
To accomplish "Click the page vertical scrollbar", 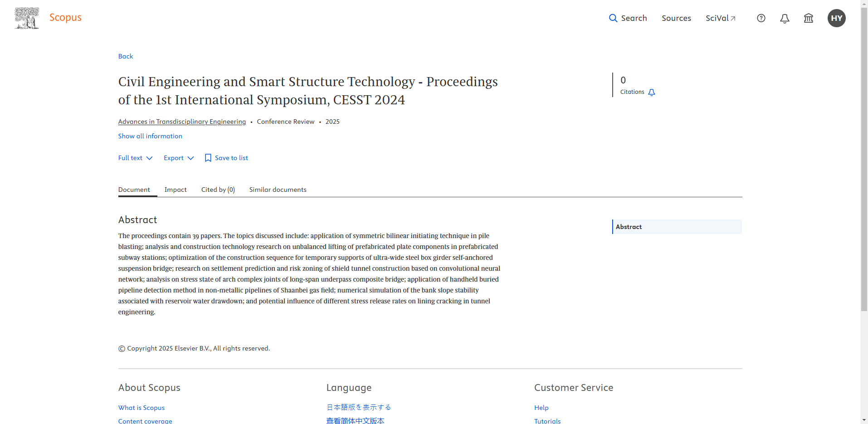I will [864, 159].
